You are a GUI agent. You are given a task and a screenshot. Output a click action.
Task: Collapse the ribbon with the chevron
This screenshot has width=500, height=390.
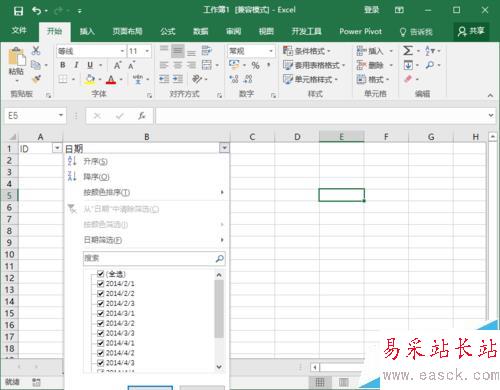[490, 95]
